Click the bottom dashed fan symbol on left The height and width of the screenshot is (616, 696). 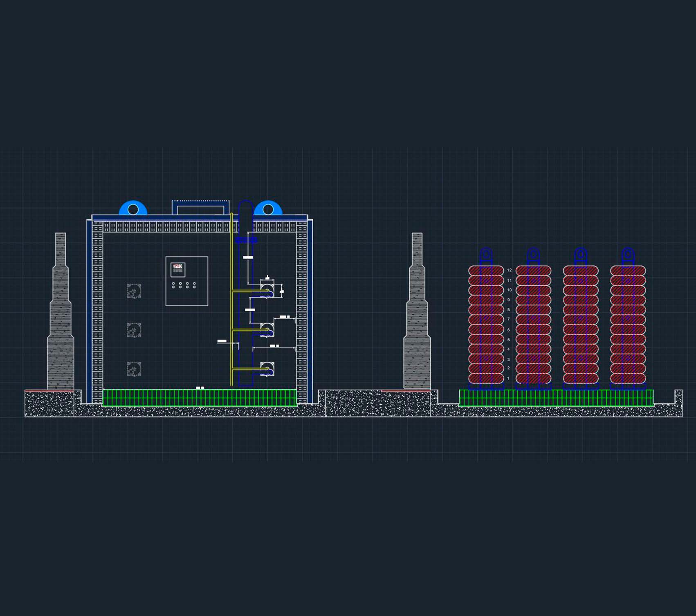134,369
